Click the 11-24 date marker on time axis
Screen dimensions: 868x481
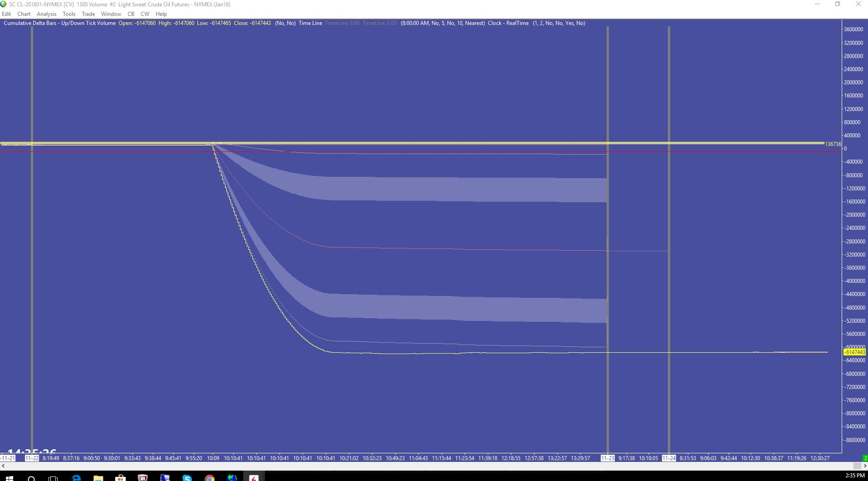(x=669, y=458)
